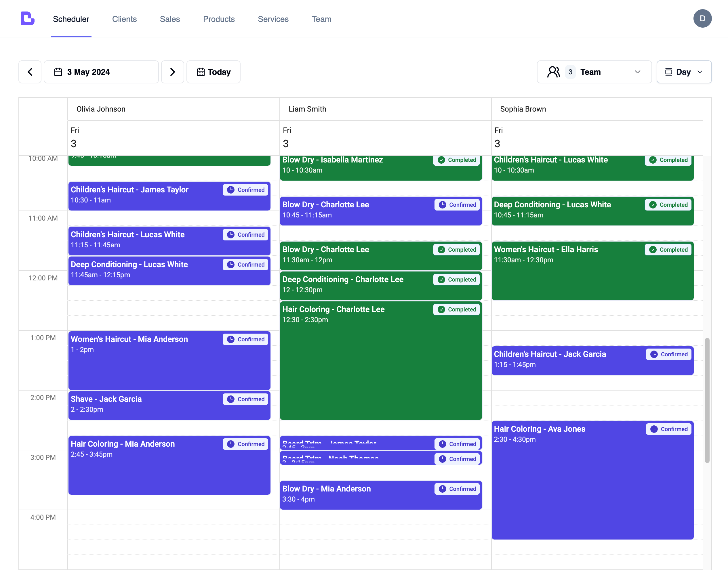Switch to the Clients tab
The image size is (728, 570).
tap(124, 19)
